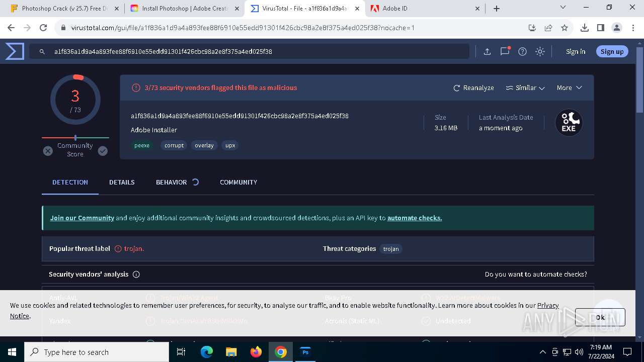644x362 pixels.
Task: Expand the More dropdown
Action: click(x=569, y=87)
